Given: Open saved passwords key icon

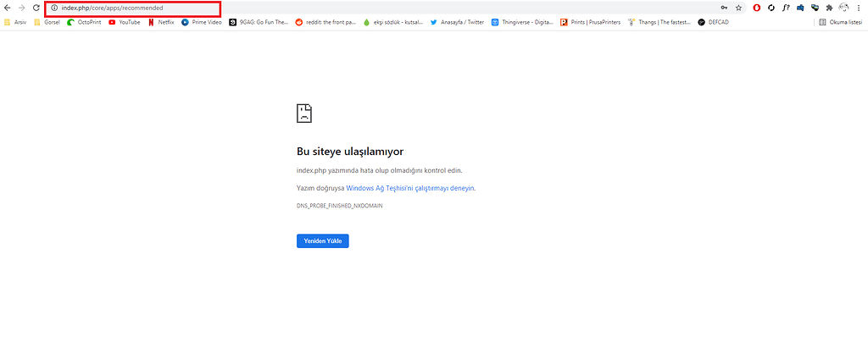Looking at the screenshot, I should point(724,8).
